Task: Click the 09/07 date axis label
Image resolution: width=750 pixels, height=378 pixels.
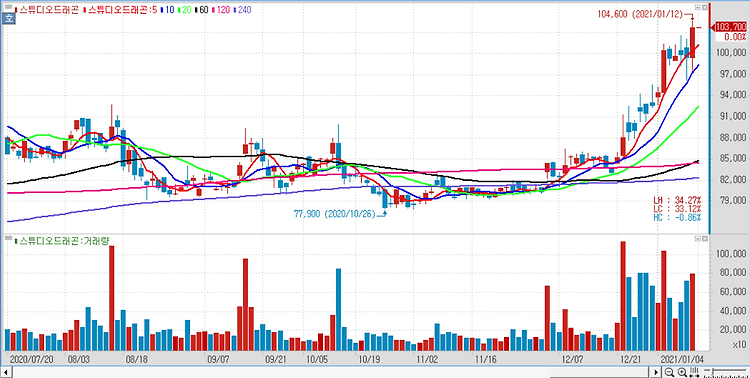Action: coord(218,358)
